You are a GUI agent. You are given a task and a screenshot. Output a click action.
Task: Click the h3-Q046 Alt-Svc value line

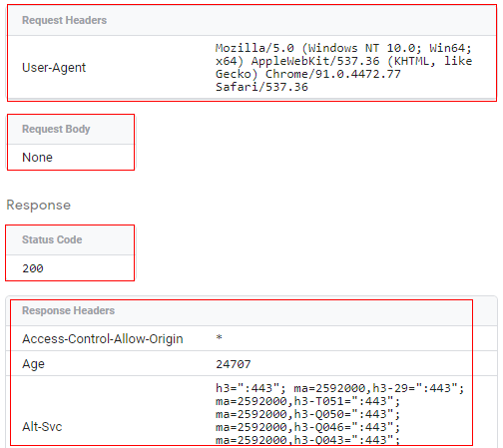[x=307, y=427]
